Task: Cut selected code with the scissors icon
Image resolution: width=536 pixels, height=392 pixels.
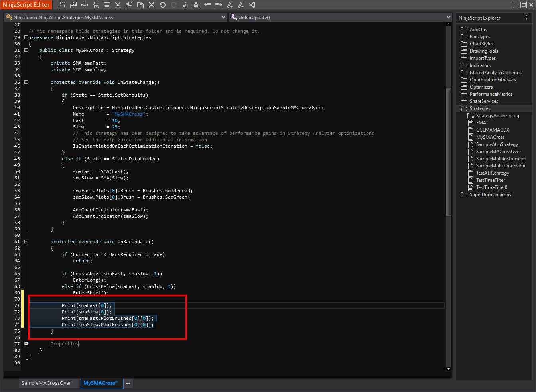Action: [118, 5]
